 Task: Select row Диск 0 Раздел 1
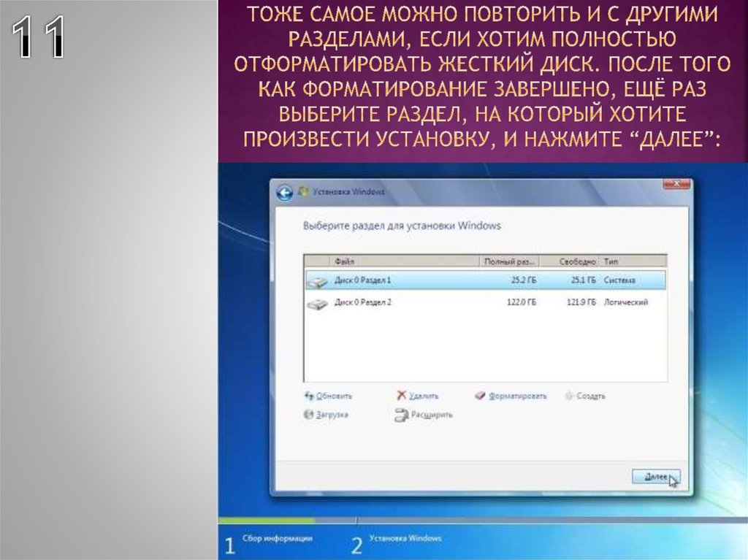coord(485,280)
